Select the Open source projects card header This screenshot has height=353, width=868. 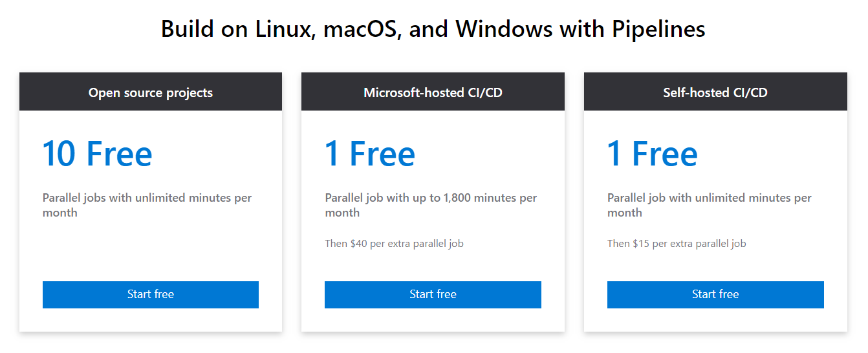click(150, 92)
